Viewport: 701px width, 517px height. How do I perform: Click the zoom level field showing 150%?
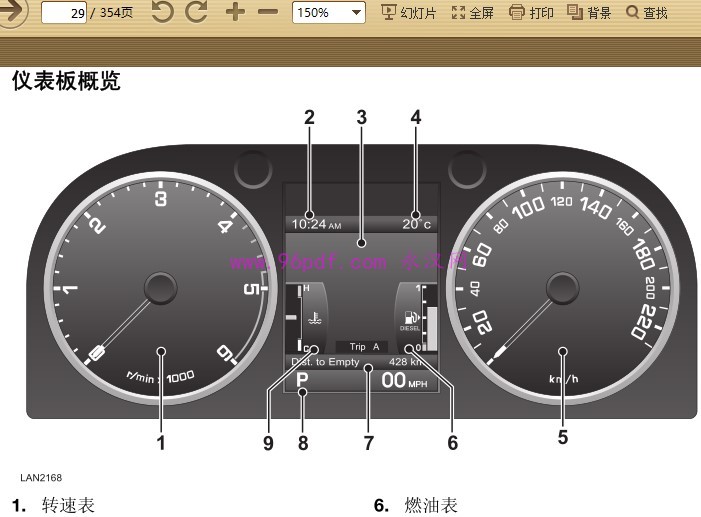(328, 13)
